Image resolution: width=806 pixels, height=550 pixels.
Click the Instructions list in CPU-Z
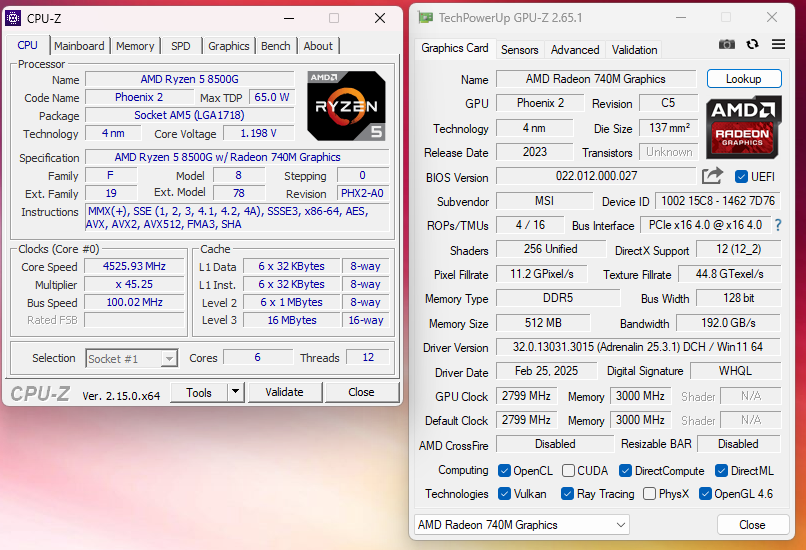(237, 218)
